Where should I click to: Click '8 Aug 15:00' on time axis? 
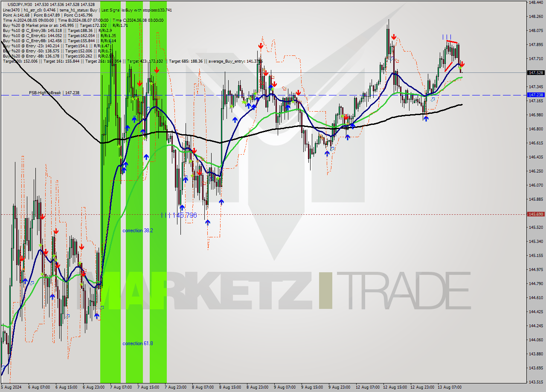pyautogui.click(x=230, y=387)
